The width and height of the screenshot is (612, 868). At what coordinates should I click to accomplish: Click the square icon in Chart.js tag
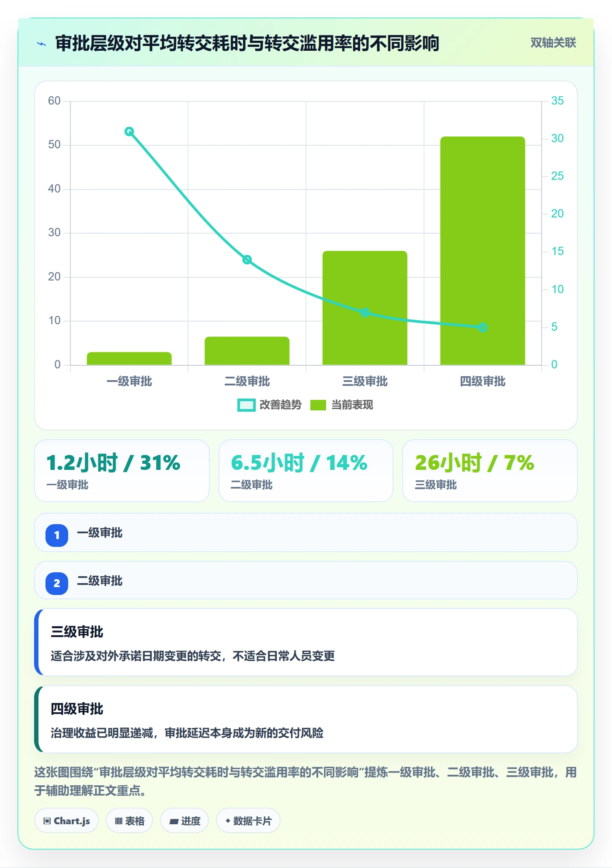tap(47, 821)
